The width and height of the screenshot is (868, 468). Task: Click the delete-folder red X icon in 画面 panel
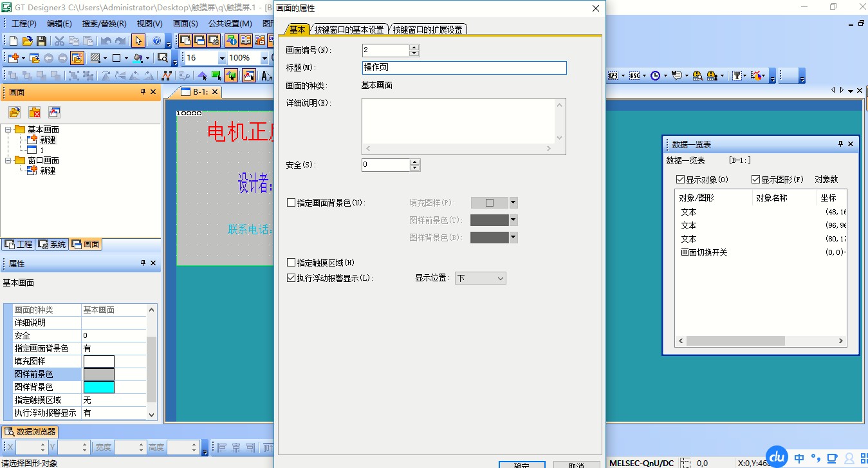click(35, 112)
